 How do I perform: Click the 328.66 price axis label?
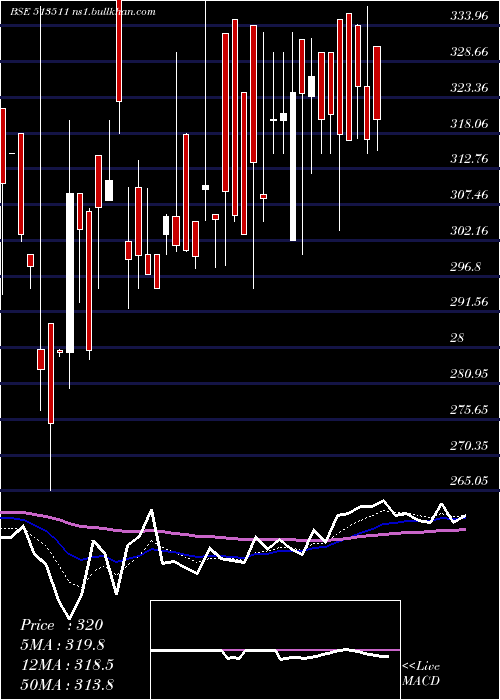[x=469, y=52]
